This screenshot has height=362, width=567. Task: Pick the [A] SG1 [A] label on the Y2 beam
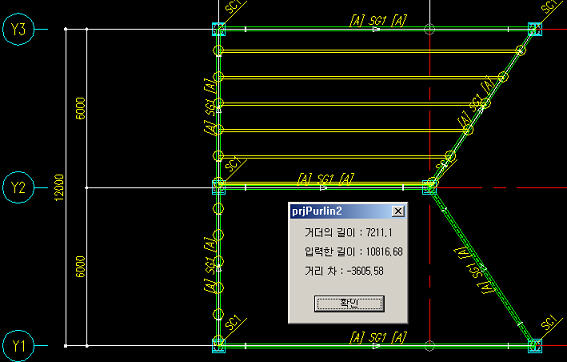[325, 179]
